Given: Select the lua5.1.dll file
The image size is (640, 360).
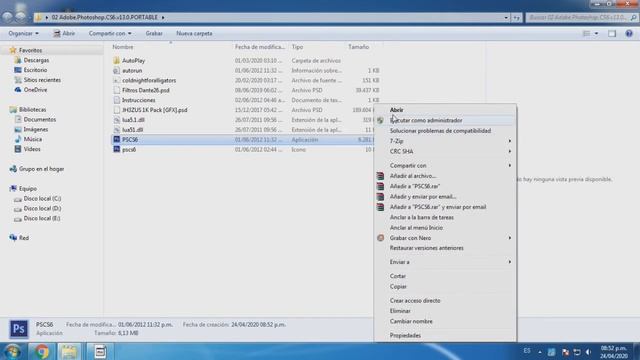Looking at the screenshot, I should click(x=133, y=120).
